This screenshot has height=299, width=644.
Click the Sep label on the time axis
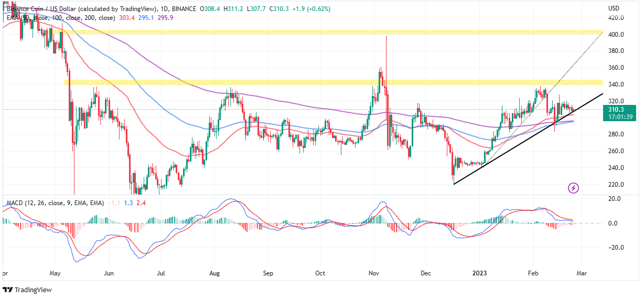[269, 273]
